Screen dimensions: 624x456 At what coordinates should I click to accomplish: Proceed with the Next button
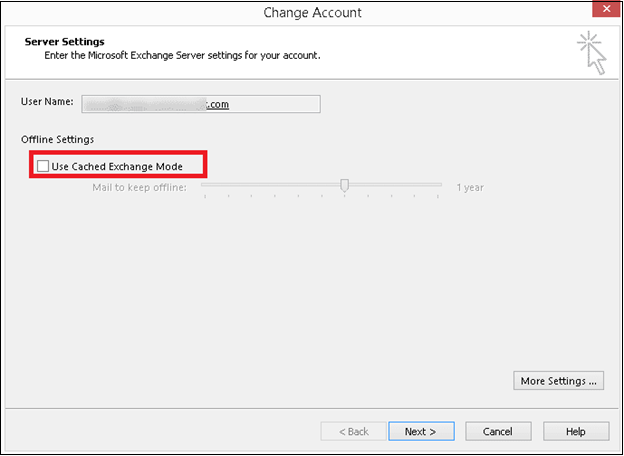[x=420, y=431]
